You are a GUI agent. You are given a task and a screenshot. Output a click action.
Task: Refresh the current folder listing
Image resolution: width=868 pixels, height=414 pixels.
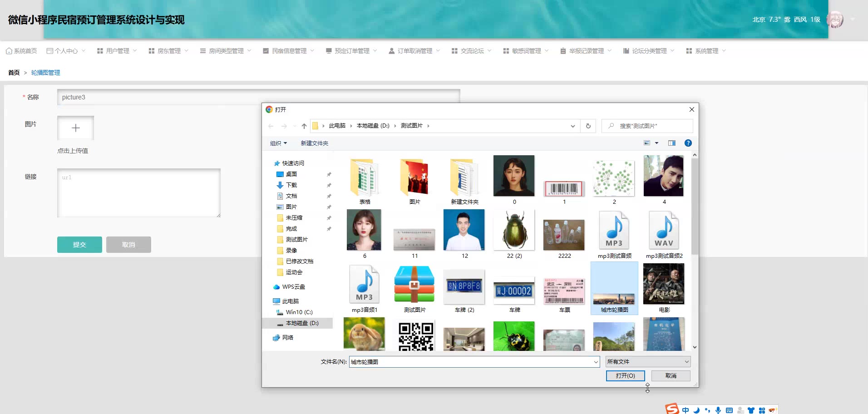point(588,126)
